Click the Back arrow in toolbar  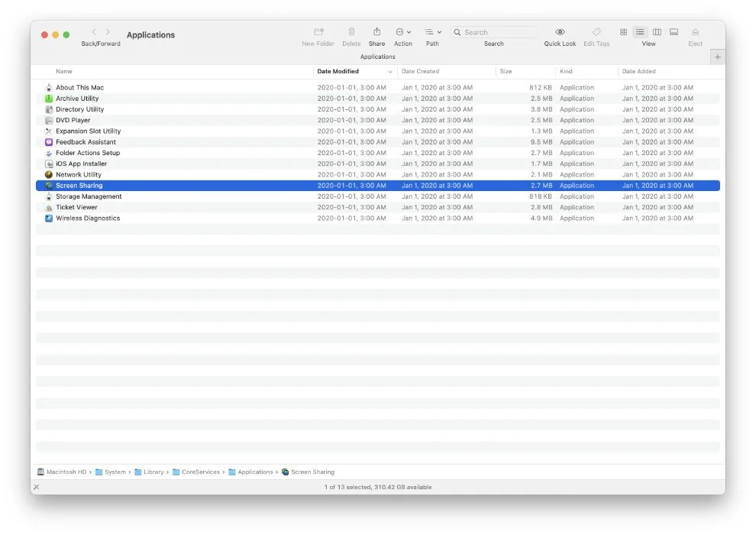(93, 32)
